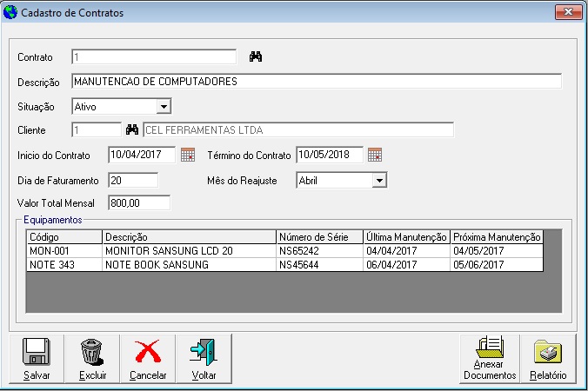Screen dimensions: 588x391
Task: Click serial number NS65242
Action: pos(320,250)
